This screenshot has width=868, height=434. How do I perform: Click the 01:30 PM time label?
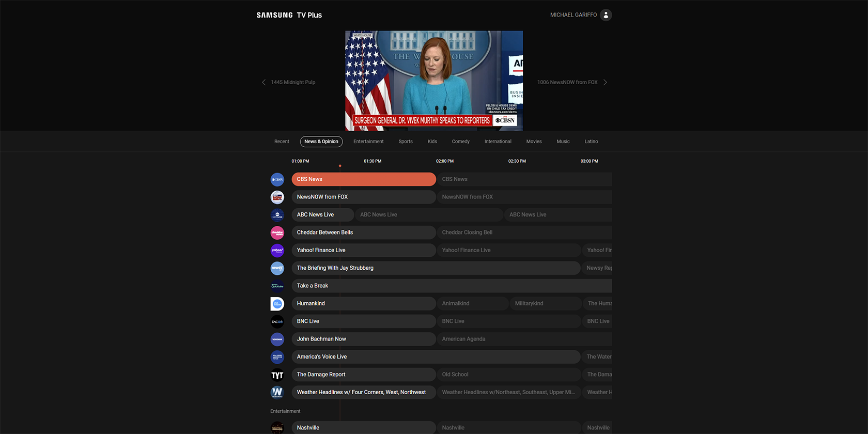coord(373,161)
